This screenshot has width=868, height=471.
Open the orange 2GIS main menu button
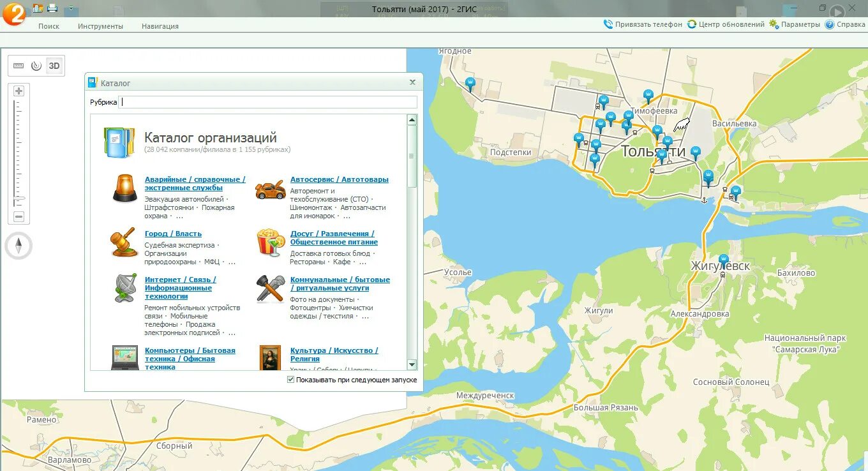(13, 14)
